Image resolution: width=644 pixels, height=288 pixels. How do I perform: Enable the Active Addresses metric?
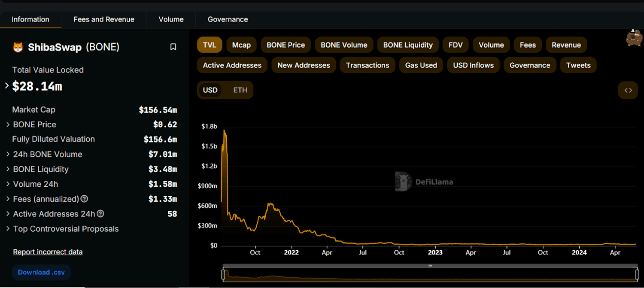[232, 65]
